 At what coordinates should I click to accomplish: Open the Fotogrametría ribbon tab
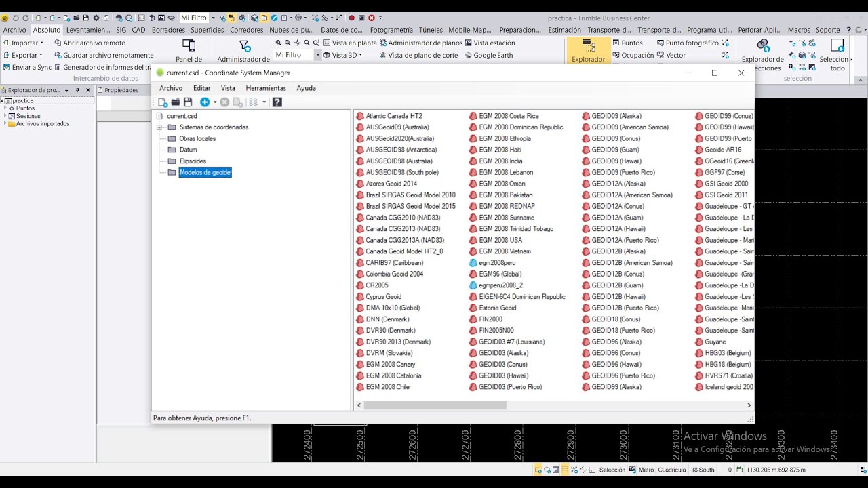(391, 30)
